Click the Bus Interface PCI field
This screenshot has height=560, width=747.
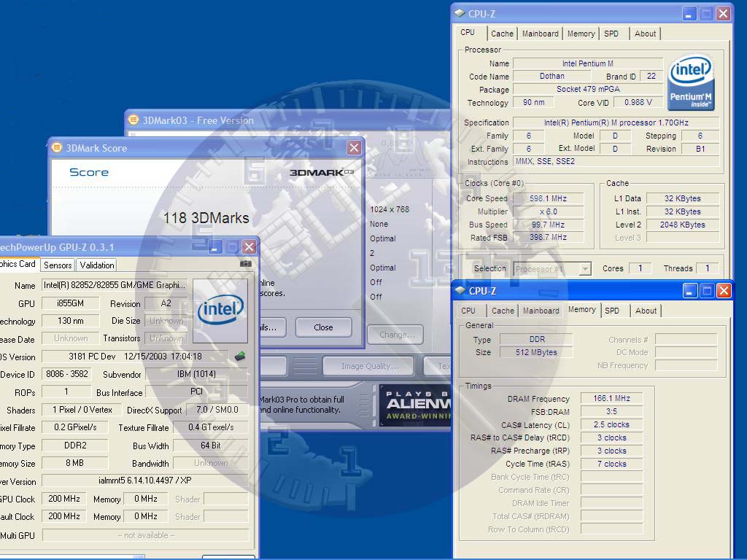point(196,392)
